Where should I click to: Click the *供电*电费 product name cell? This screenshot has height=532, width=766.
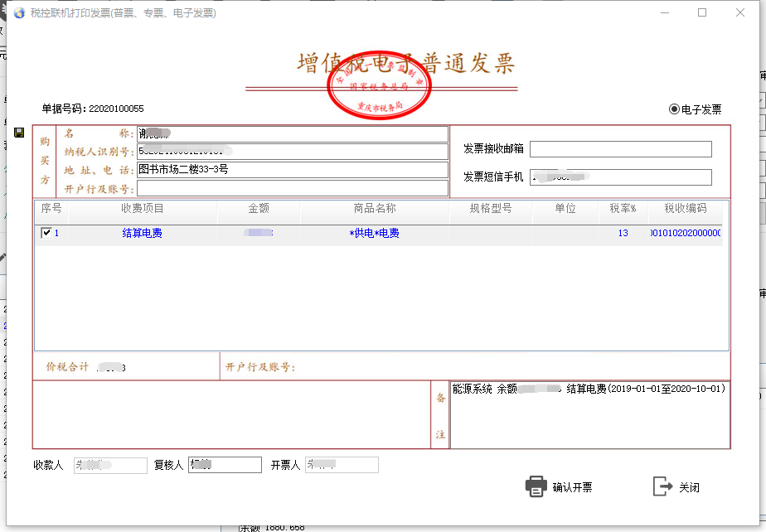pos(374,233)
